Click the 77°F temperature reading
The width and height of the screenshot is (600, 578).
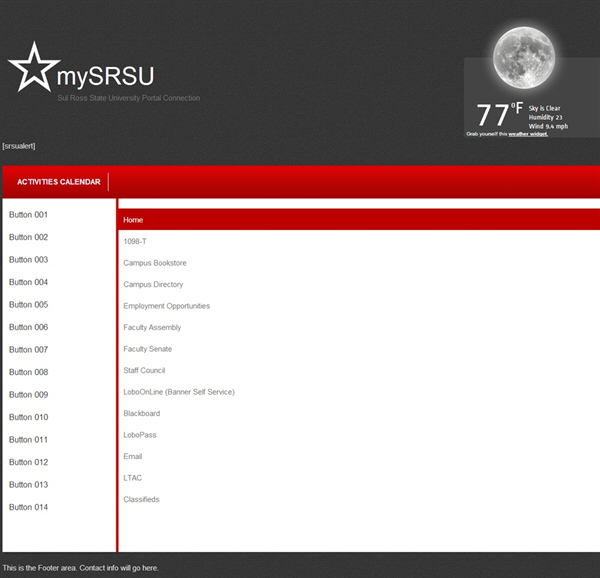point(498,115)
